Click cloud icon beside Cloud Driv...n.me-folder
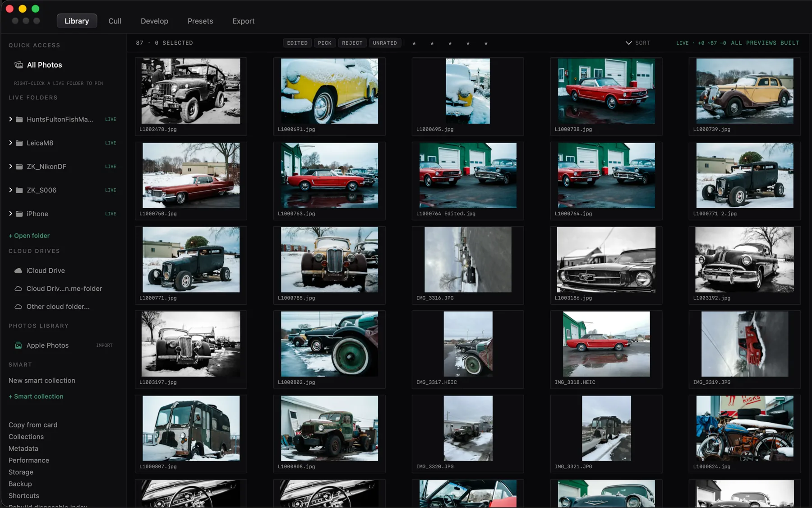Image resolution: width=812 pixels, height=508 pixels. pos(18,289)
